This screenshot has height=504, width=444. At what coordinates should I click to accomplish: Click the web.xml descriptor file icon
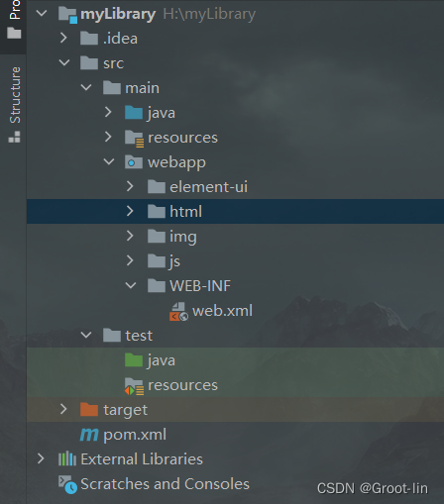coord(178,312)
